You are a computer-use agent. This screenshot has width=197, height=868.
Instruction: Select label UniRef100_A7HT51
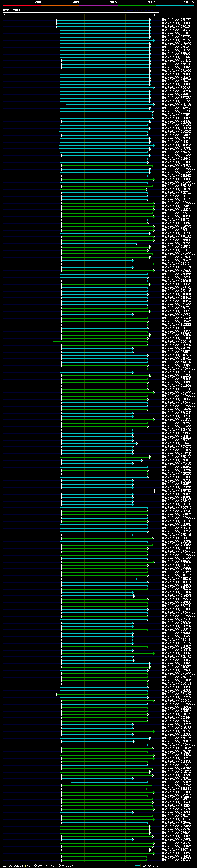click(x=177, y=731)
